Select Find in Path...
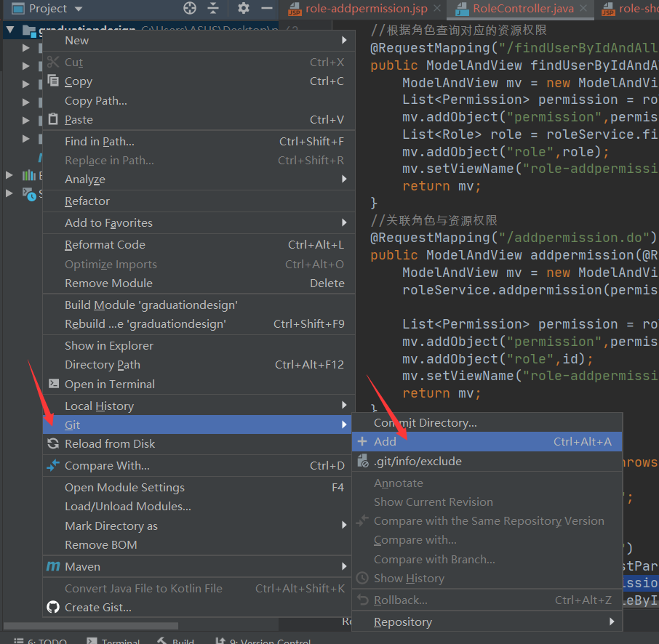The image size is (659, 644). coord(199,142)
